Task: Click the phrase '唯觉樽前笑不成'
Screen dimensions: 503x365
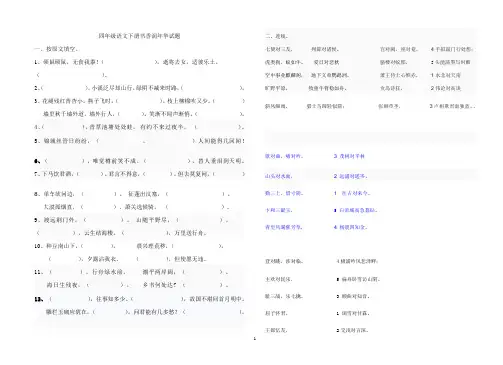Action: (114, 161)
